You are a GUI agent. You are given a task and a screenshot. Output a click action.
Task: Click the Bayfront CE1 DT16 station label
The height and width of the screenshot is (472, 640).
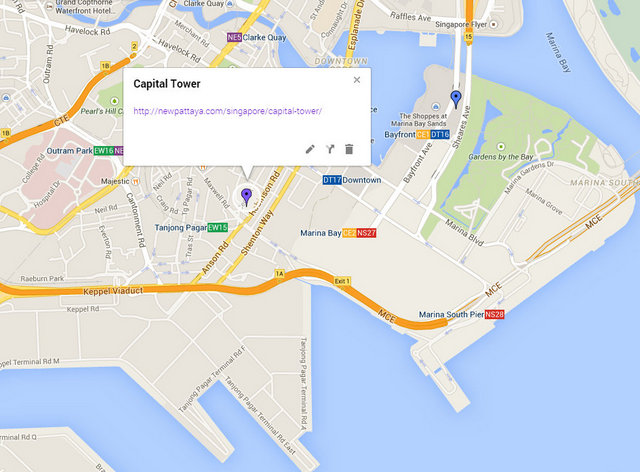(417, 134)
